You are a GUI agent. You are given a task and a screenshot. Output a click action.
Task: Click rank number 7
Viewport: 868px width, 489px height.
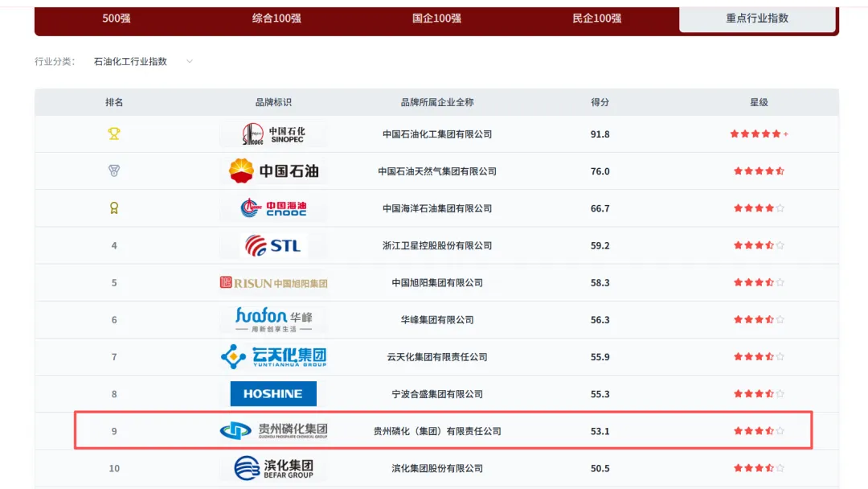click(x=114, y=356)
